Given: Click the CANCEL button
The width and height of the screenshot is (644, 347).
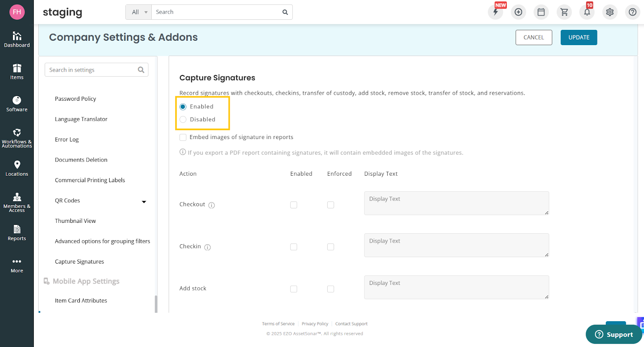Looking at the screenshot, I should click(534, 37).
